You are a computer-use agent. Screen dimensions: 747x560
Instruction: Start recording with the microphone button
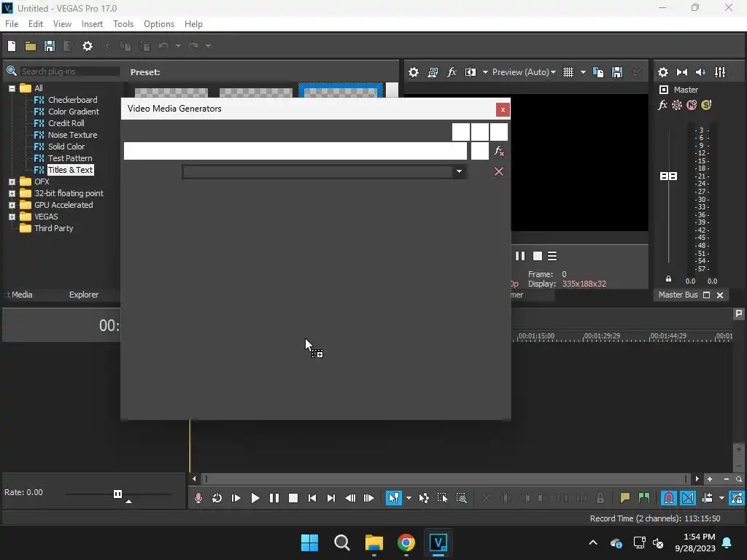[x=198, y=498]
